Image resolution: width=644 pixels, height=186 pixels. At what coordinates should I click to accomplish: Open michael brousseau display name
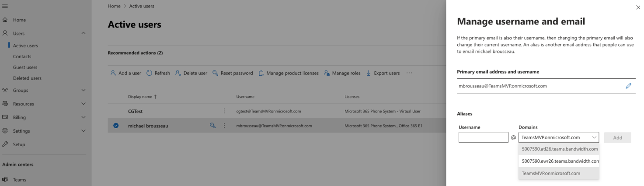coord(148,126)
